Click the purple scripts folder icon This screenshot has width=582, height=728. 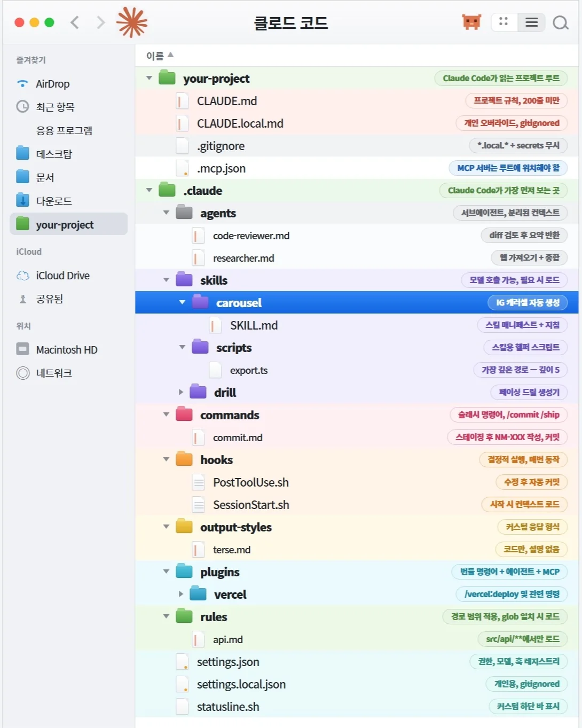click(x=200, y=347)
